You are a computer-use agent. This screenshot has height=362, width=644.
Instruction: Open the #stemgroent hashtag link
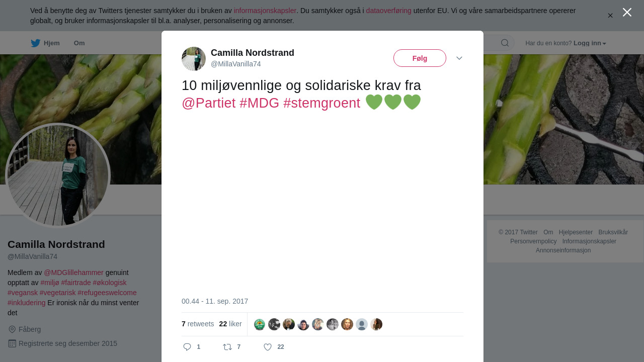coord(321,103)
